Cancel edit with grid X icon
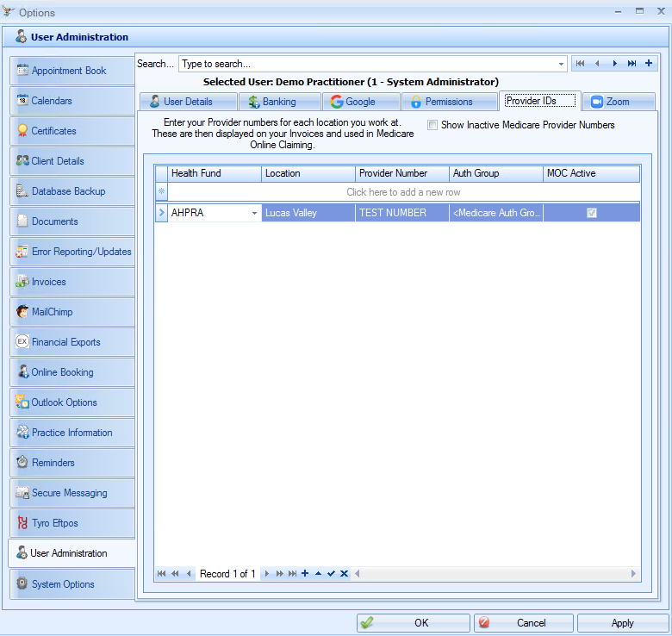 pyautogui.click(x=344, y=573)
